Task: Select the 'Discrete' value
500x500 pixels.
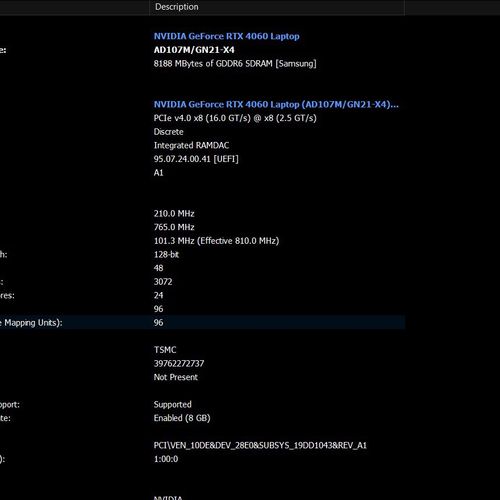Action: click(169, 132)
